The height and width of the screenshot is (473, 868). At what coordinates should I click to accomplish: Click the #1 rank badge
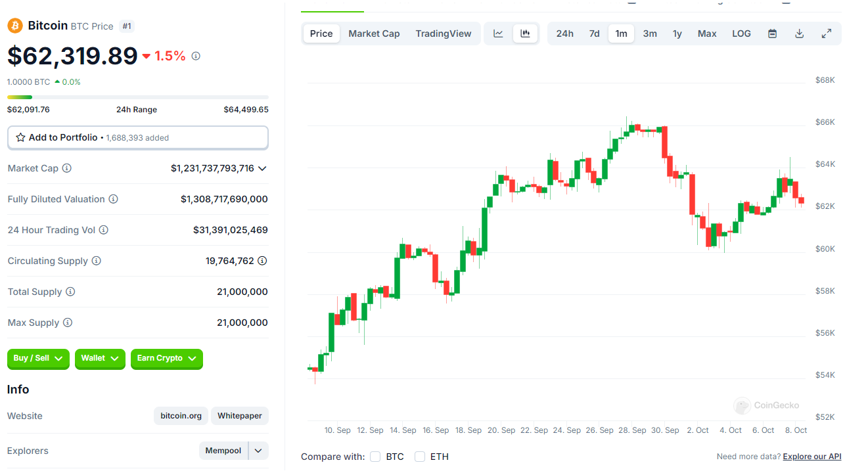tap(127, 26)
